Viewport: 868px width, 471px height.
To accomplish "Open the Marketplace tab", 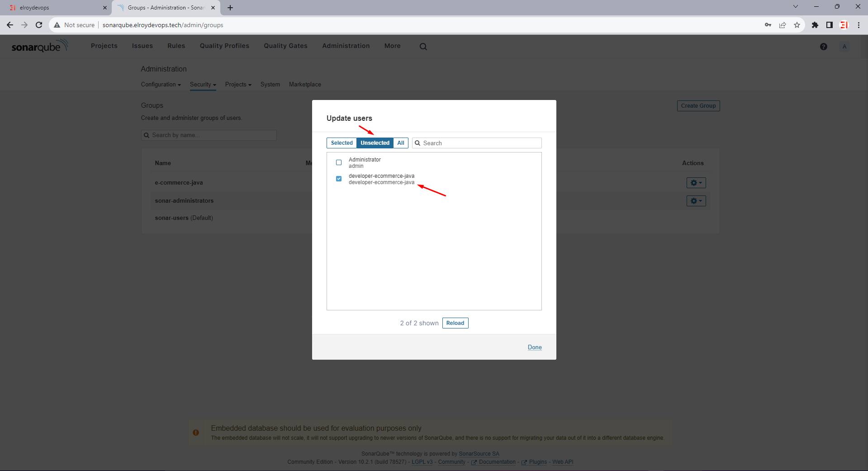I will click(x=305, y=85).
